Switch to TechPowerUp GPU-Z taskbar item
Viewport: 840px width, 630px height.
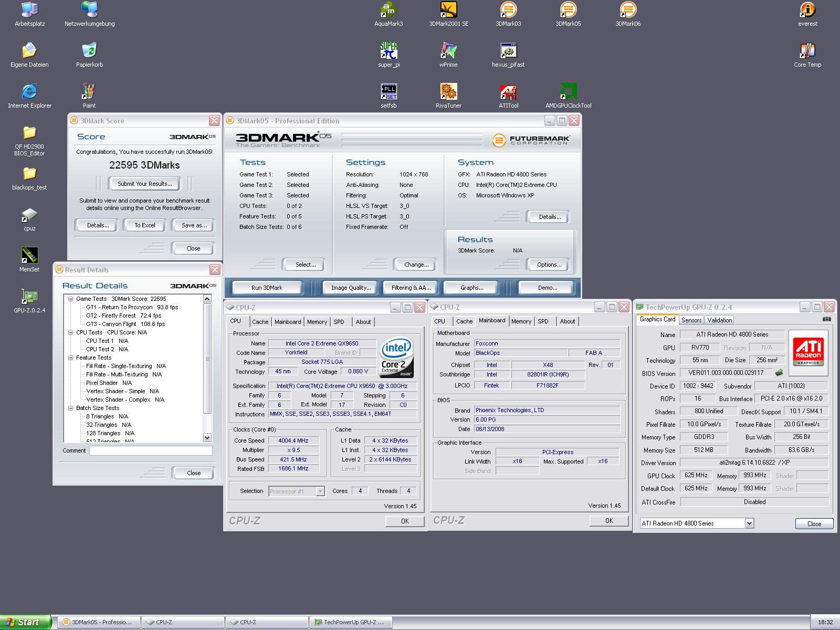tap(351, 622)
